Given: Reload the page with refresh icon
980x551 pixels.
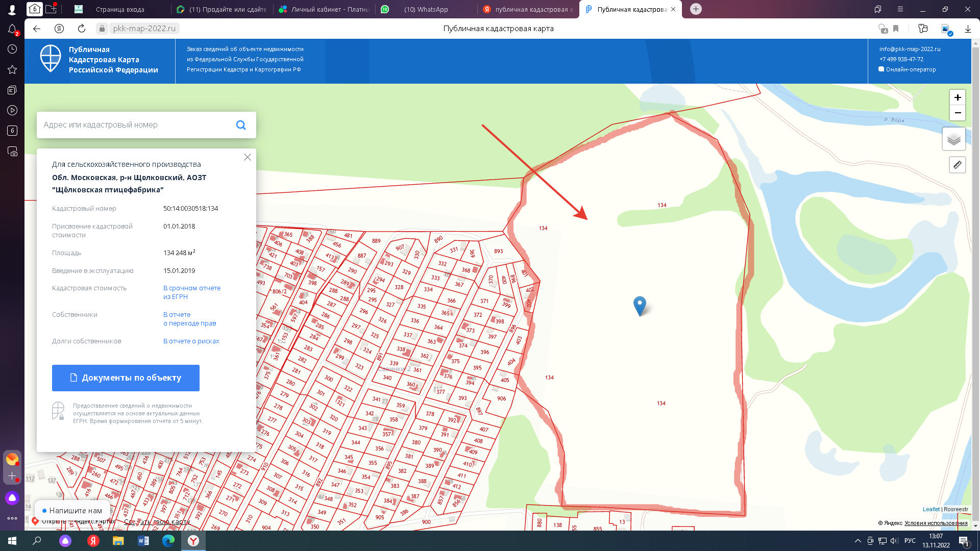Looking at the screenshot, I should click(x=81, y=29).
